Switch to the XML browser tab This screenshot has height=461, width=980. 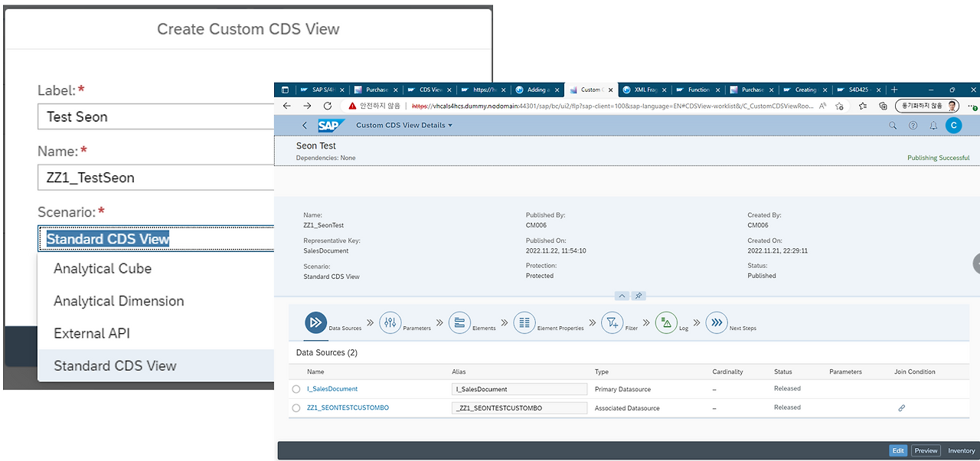point(644,90)
